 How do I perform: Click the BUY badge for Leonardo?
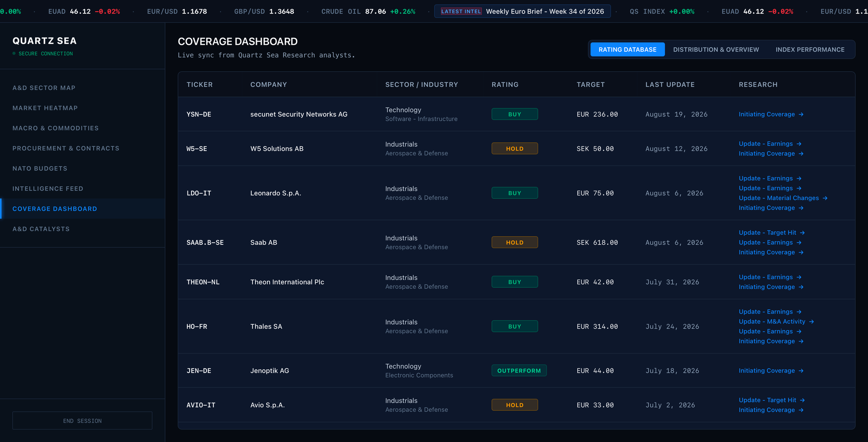click(514, 193)
